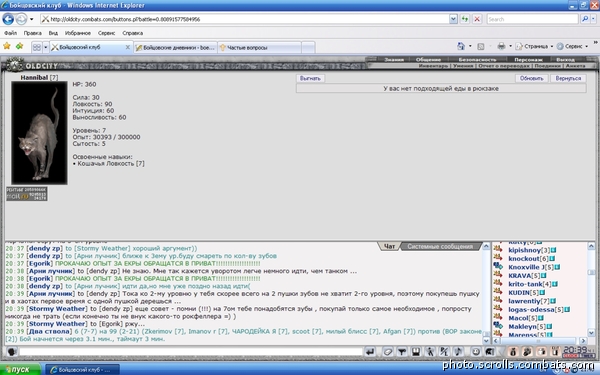Open the print options dropdown arrow

point(510,46)
